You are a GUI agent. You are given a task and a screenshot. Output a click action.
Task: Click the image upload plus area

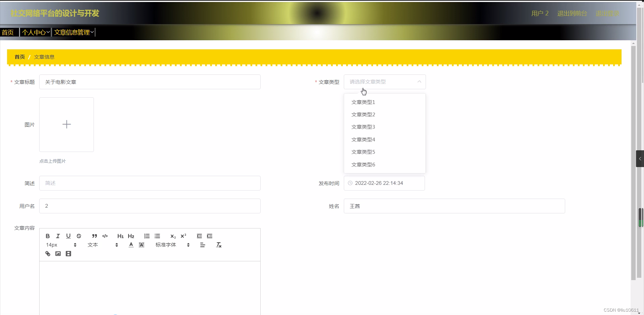(66, 124)
